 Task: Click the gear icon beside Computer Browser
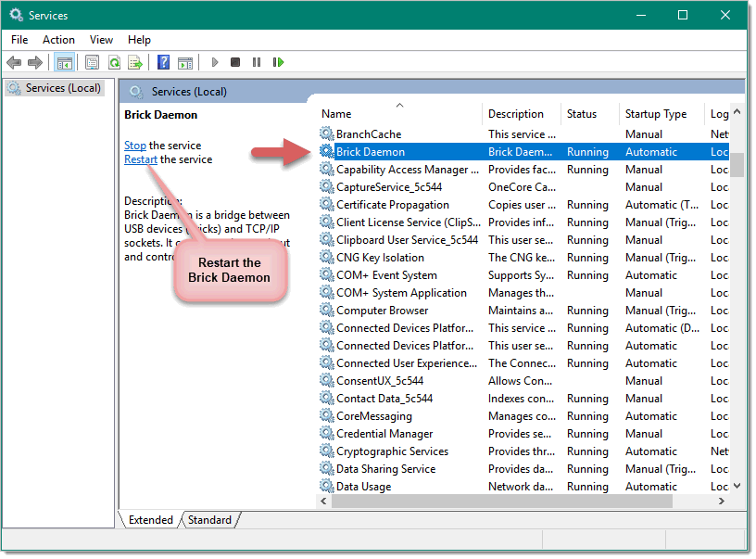(327, 311)
